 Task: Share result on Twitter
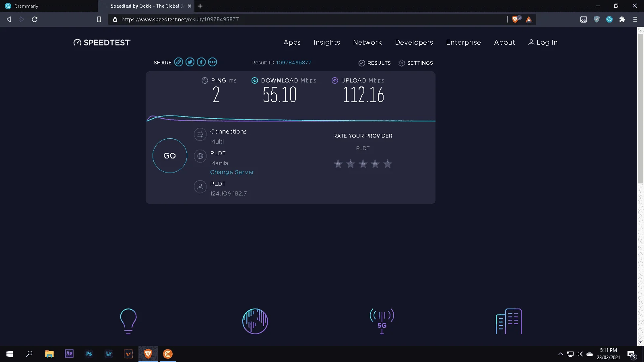190,62
